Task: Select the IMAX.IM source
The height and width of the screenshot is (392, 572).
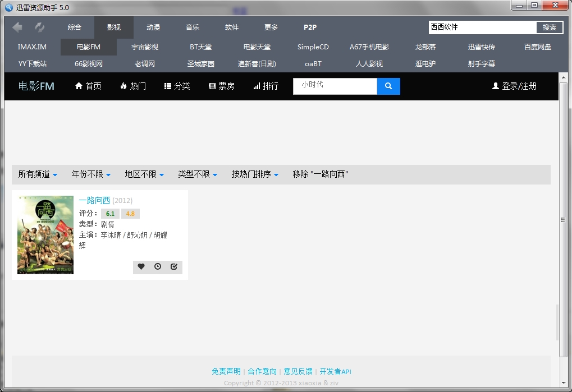Action: pyautogui.click(x=32, y=47)
